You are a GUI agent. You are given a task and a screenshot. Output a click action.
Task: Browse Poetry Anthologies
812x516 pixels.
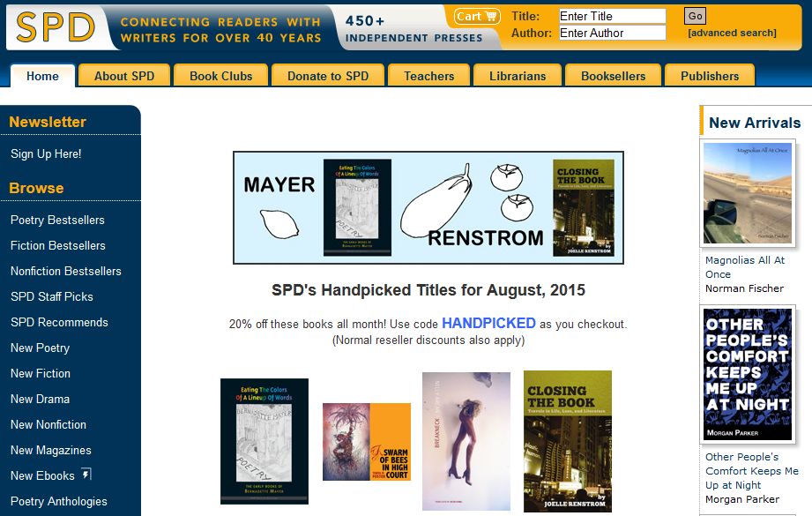click(59, 502)
